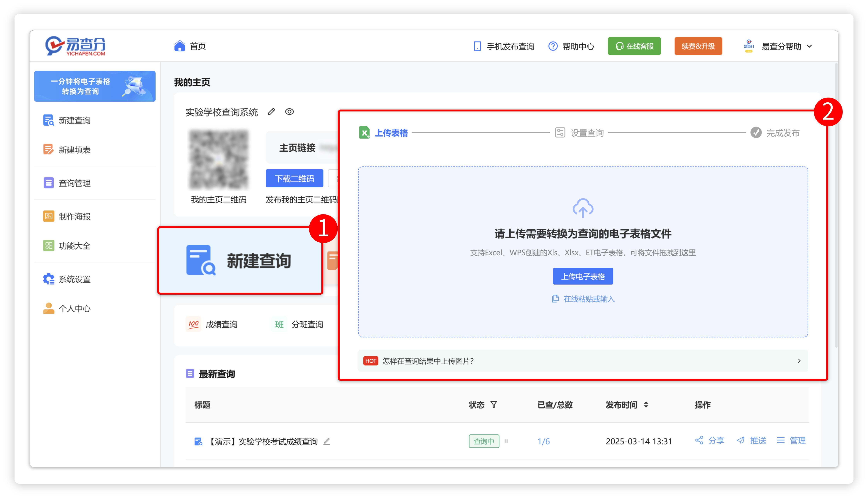
Task: Click the 查询中 status badge
Action: (484, 441)
